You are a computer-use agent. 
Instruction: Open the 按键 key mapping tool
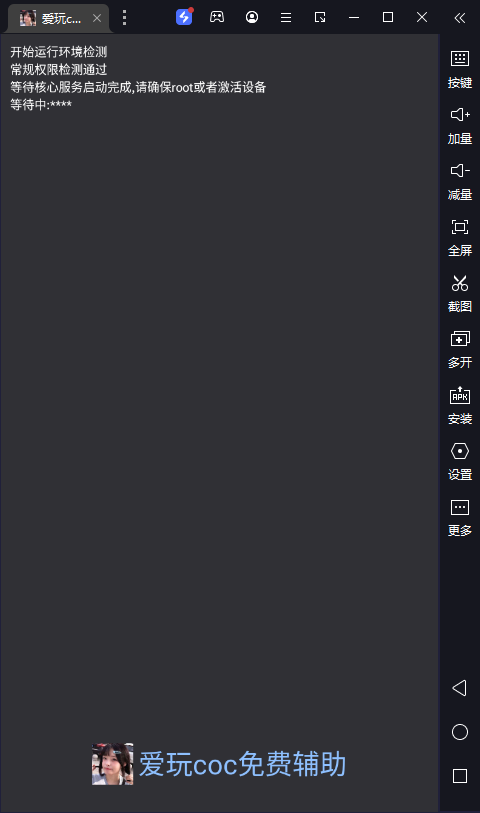(x=460, y=69)
